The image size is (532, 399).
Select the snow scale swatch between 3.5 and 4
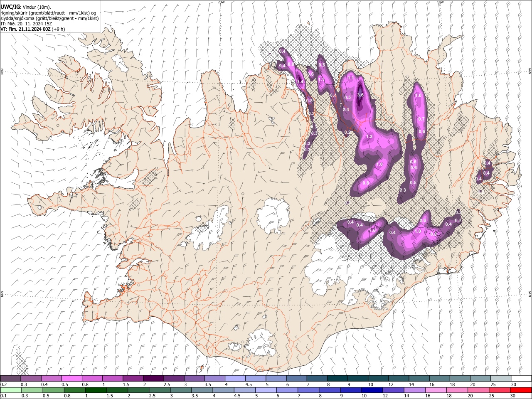[214, 378]
